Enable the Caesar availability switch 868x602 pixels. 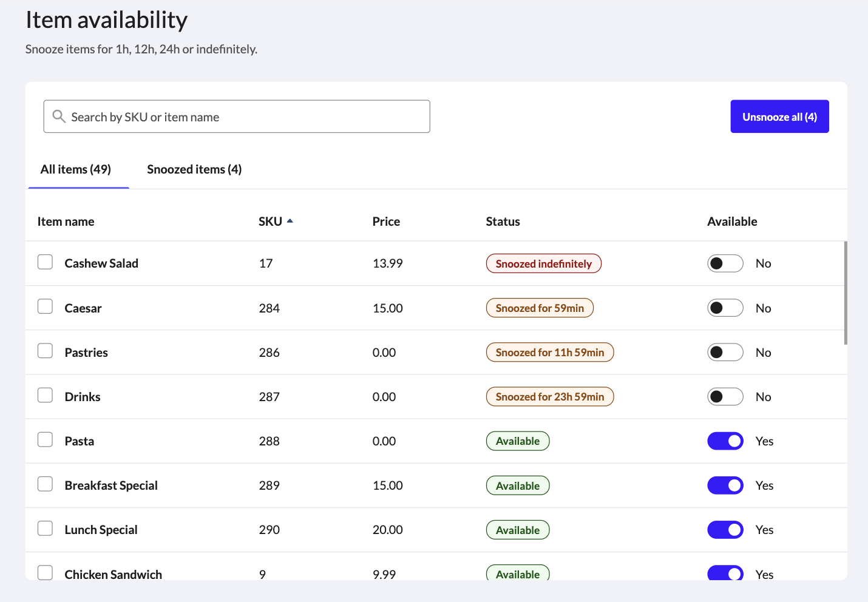725,308
